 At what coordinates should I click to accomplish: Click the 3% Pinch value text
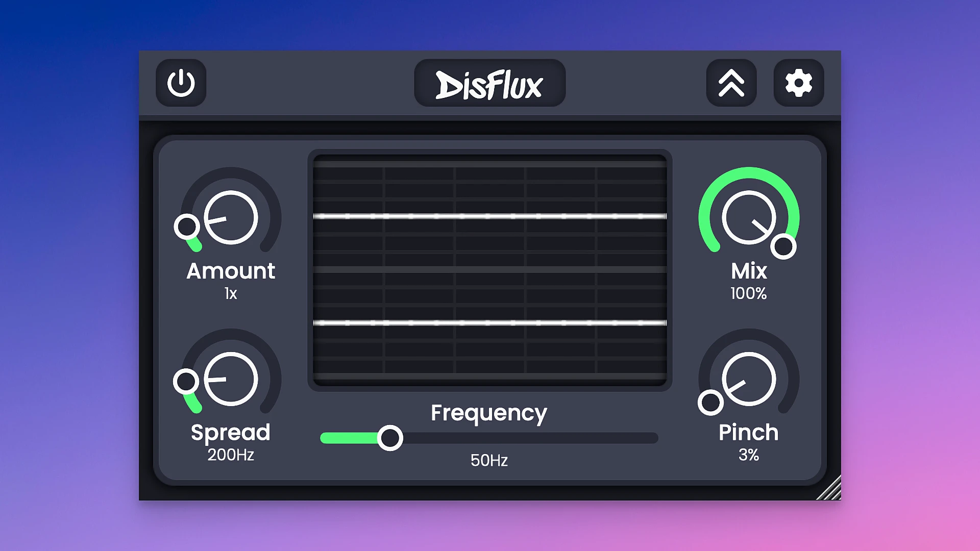[749, 455]
